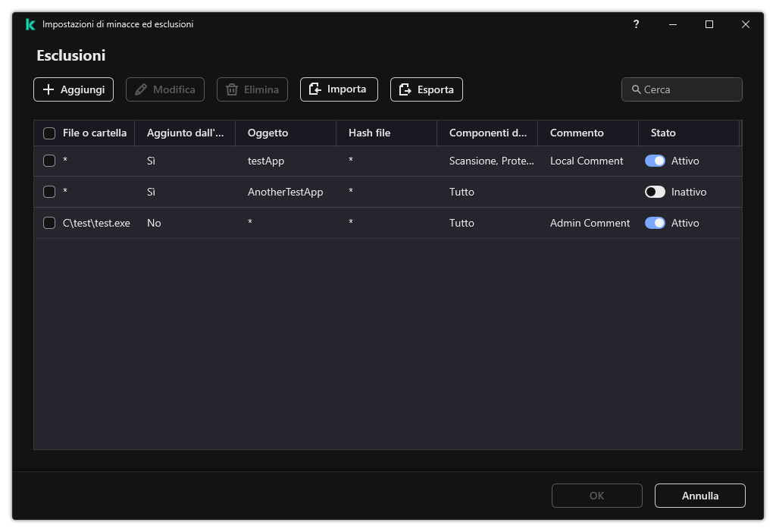Click the Cerca search field
This screenshot has width=776, height=532.
(690, 89)
